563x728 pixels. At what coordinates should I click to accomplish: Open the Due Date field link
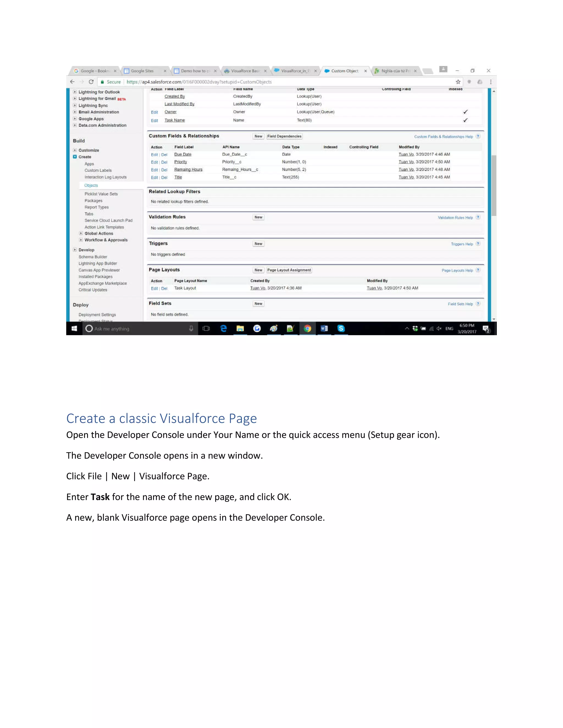183,154
